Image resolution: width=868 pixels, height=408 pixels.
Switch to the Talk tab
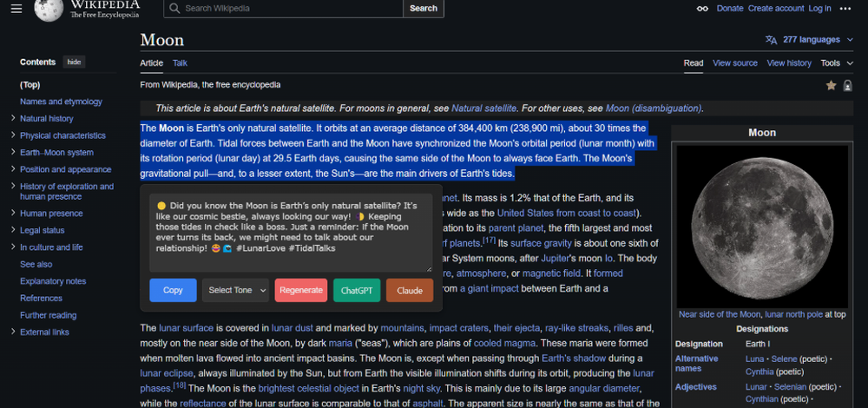pyautogui.click(x=180, y=63)
